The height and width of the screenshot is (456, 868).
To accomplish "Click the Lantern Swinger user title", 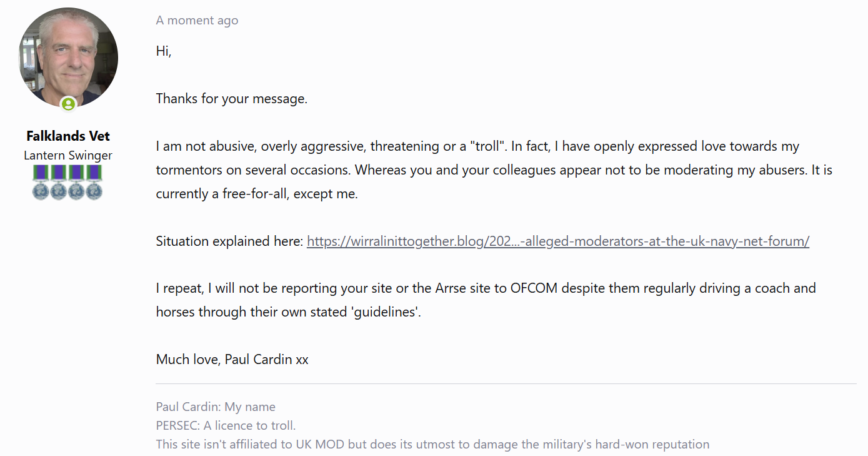I will (68, 155).
